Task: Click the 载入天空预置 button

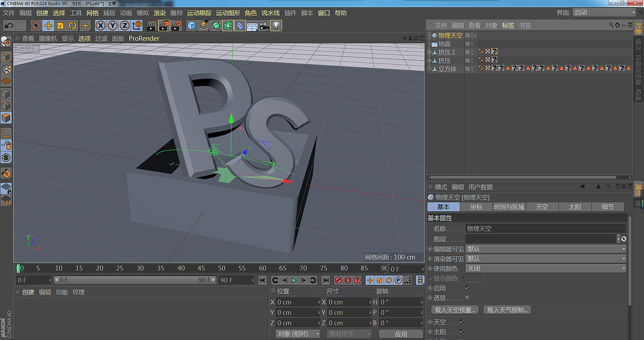Action: pyautogui.click(x=454, y=310)
